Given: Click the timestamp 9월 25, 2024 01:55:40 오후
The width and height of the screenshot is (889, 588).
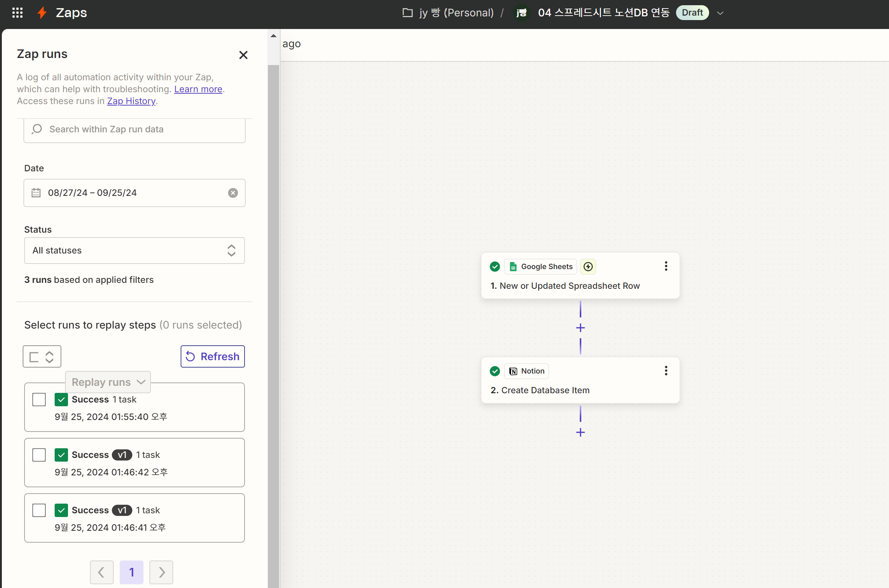Looking at the screenshot, I should pyautogui.click(x=111, y=417).
